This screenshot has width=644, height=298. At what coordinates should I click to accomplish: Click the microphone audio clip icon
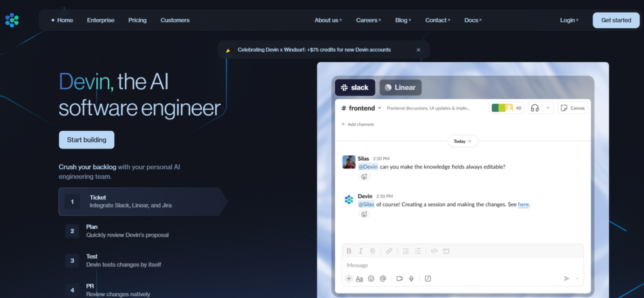[411, 279]
